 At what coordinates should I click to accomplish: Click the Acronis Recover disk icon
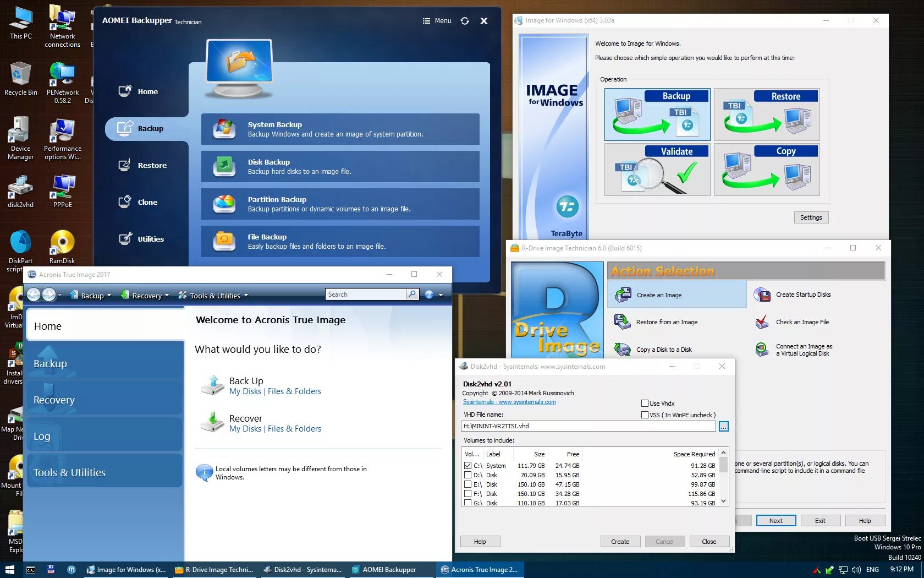pyautogui.click(x=212, y=422)
